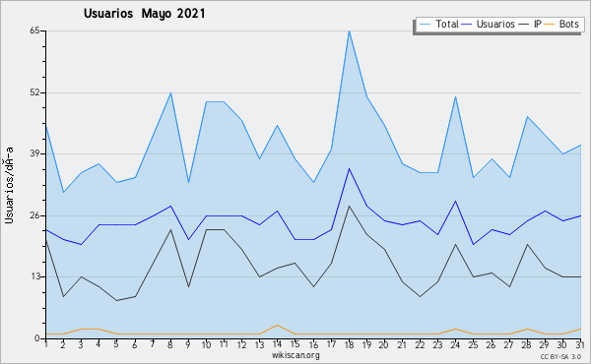Screen dimensions: 591x364
Task: Click day 29 on the x-axis
Action: [x=545, y=344]
